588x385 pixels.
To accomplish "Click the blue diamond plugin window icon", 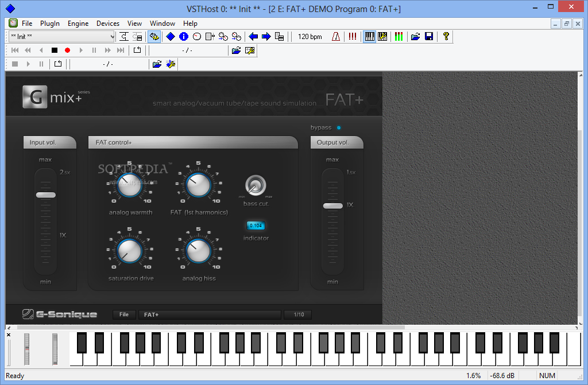I will (171, 36).
